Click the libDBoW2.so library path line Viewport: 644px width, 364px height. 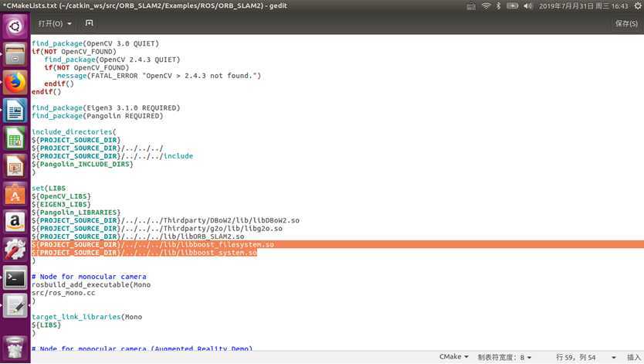(165, 220)
